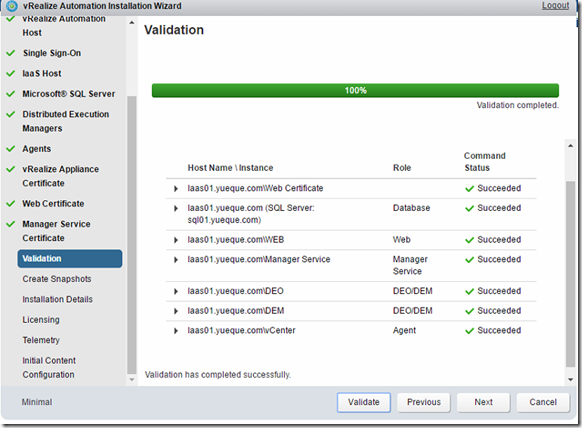Expand the Iaas01.yueque.com\vCenter row
This screenshot has width=582, height=428.
[x=176, y=330]
